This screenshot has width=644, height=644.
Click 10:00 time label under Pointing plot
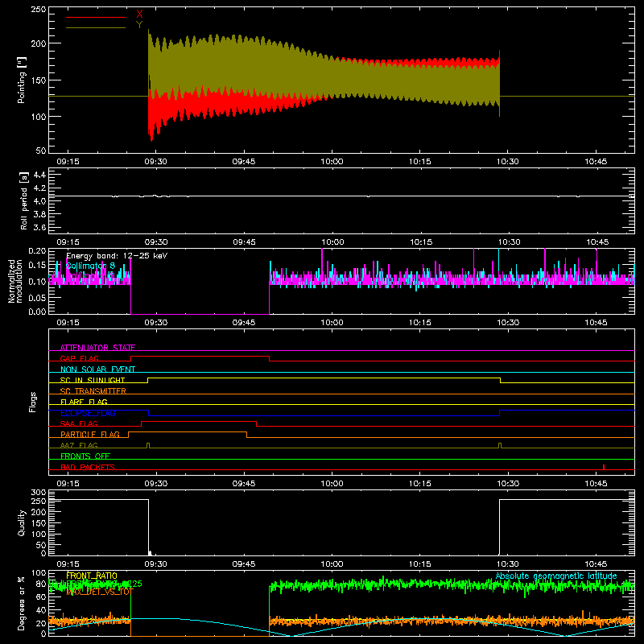(332, 162)
